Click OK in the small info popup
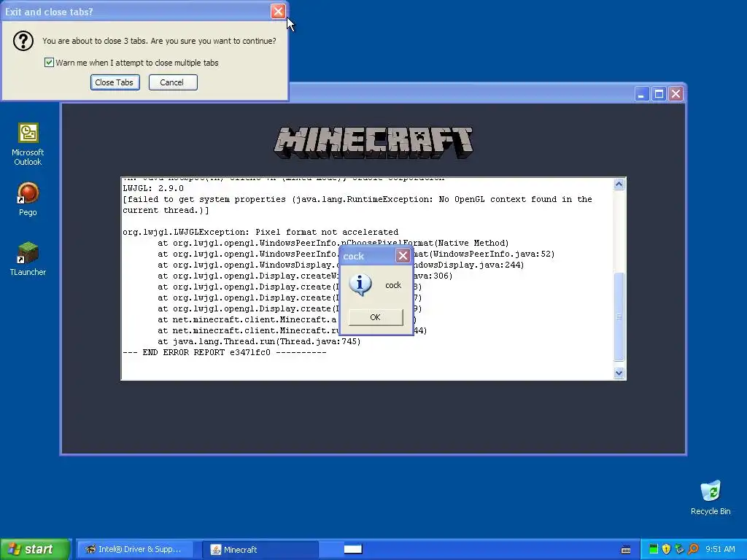 pyautogui.click(x=376, y=317)
